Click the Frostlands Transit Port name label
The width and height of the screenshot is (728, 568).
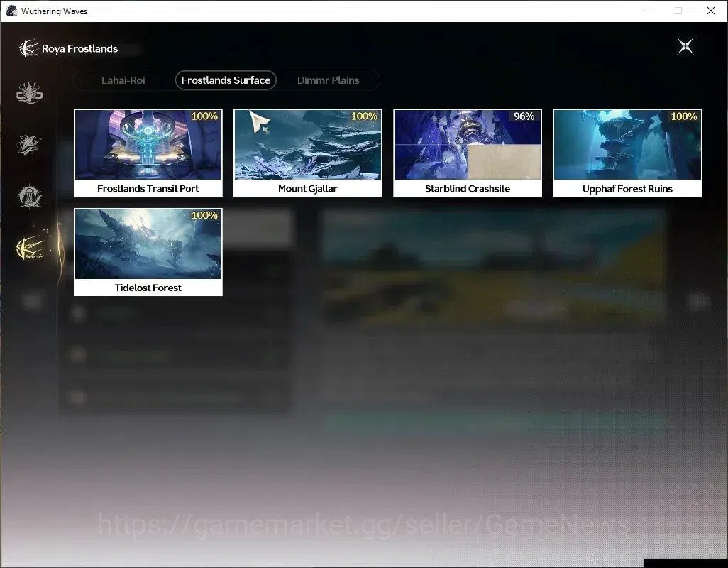(x=148, y=189)
